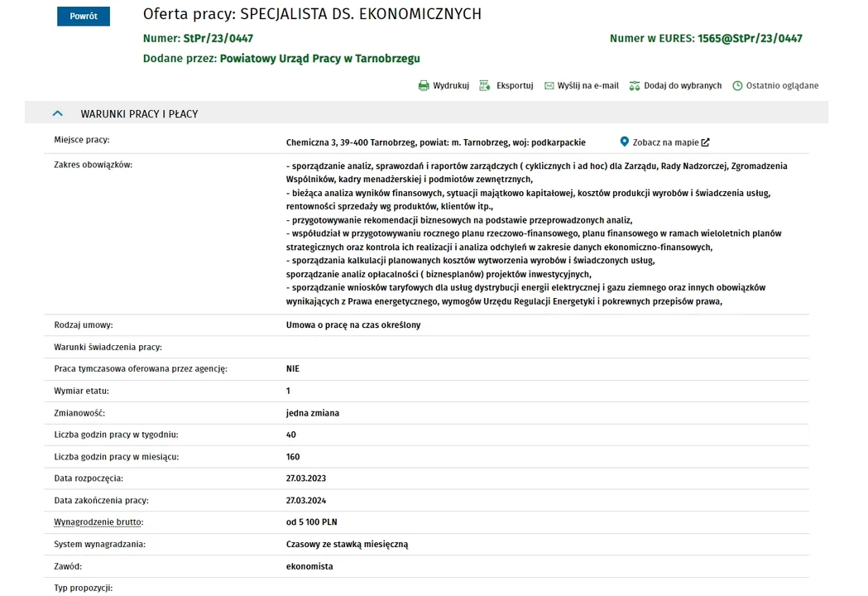
Task: Click the weekly hours value 40
Action: pyautogui.click(x=291, y=435)
